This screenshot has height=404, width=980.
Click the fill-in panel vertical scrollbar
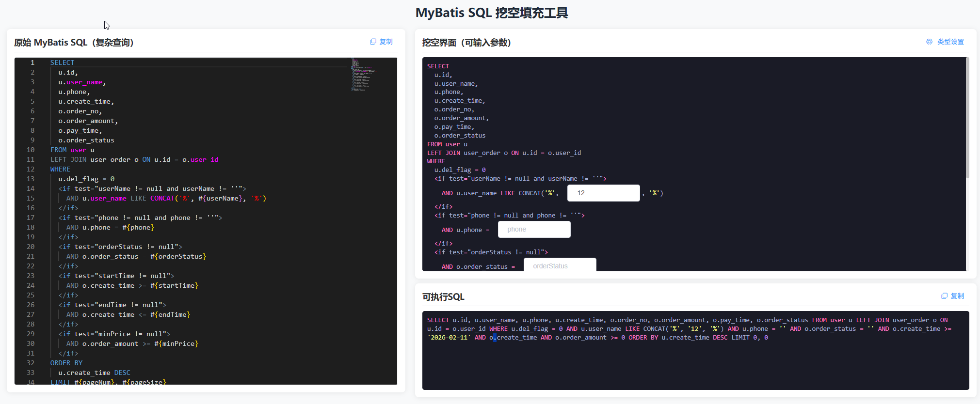[x=967, y=118]
